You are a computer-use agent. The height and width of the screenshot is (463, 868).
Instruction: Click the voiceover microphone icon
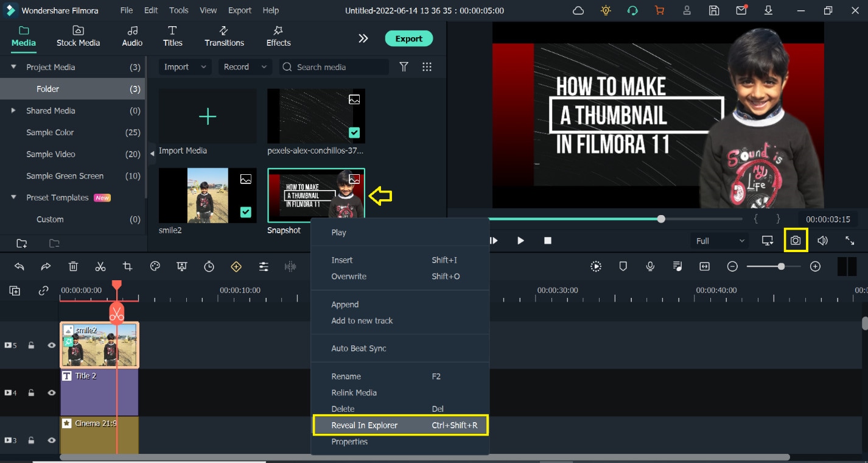tap(650, 266)
